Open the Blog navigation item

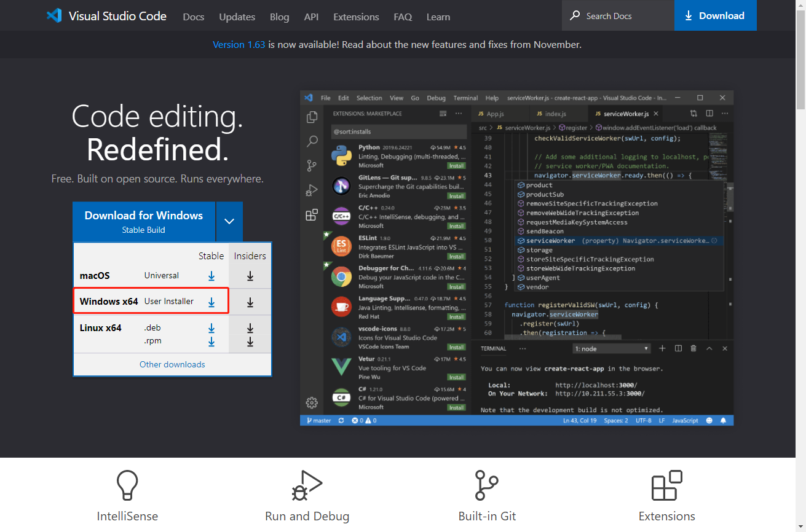coord(279,17)
